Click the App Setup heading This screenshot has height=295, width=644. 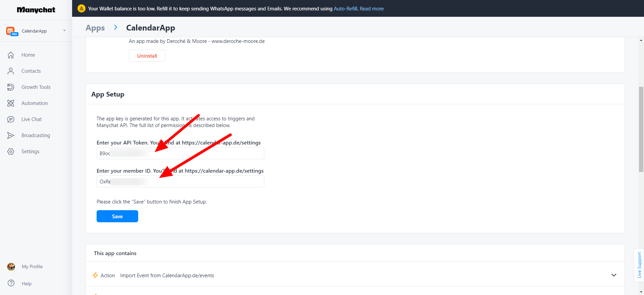[x=108, y=94]
